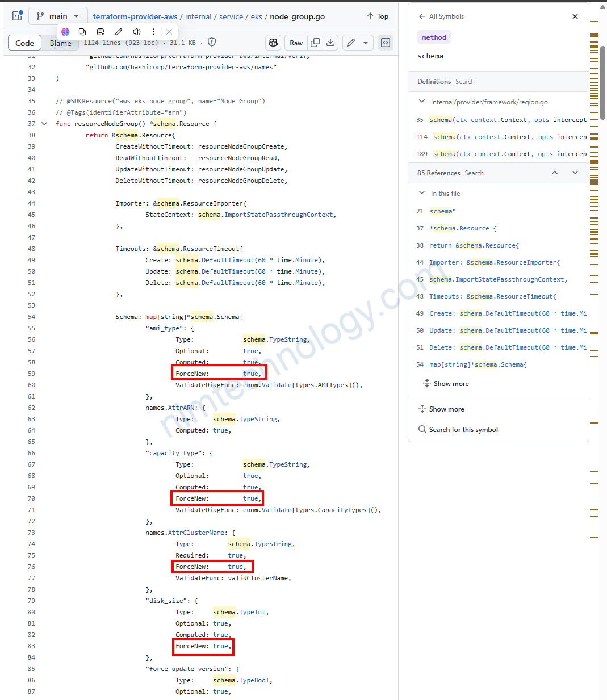
Task: Copy raw file contents
Action: click(x=315, y=43)
